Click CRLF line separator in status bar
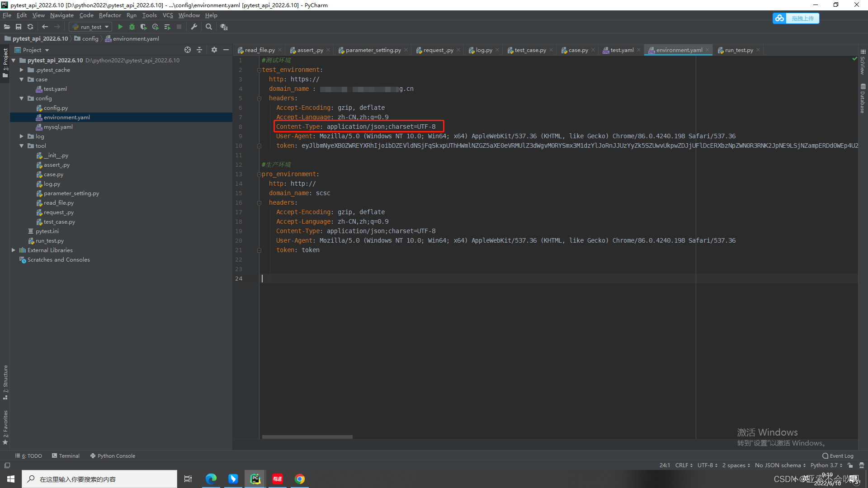Image resolution: width=868 pixels, height=488 pixels. pos(684,465)
